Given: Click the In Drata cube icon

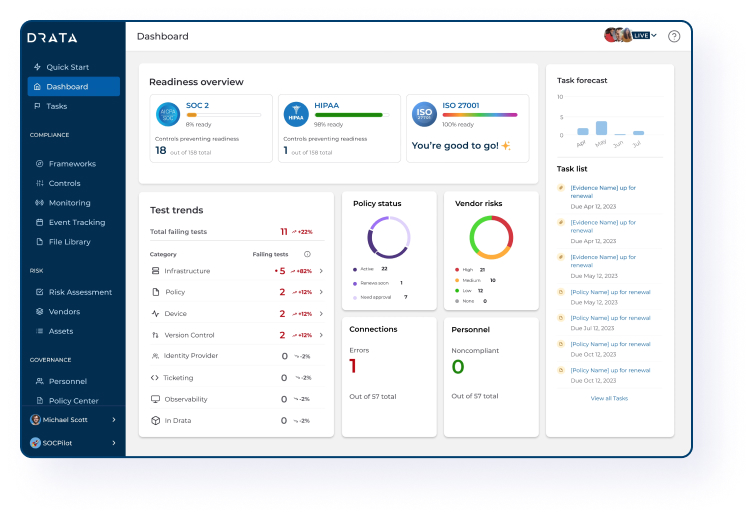Looking at the screenshot, I should point(155,421).
